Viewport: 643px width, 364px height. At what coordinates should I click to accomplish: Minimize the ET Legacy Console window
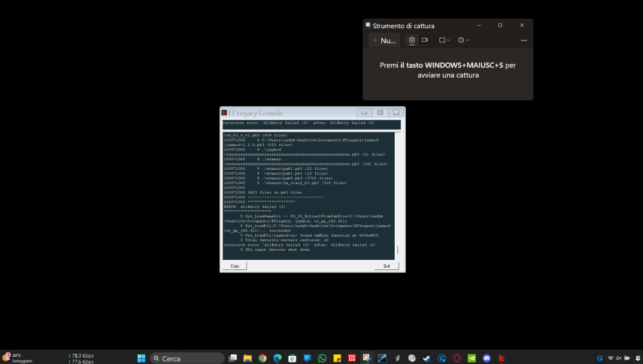pos(364,113)
